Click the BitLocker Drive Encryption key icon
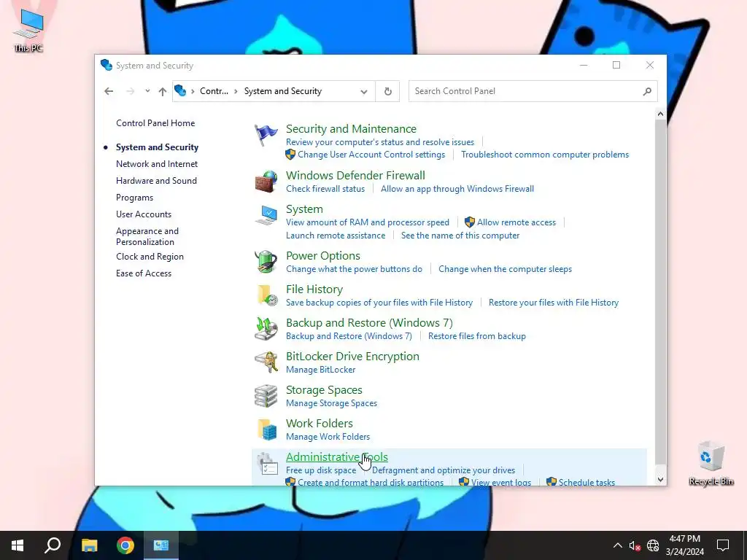The height and width of the screenshot is (560, 747). tap(266, 362)
